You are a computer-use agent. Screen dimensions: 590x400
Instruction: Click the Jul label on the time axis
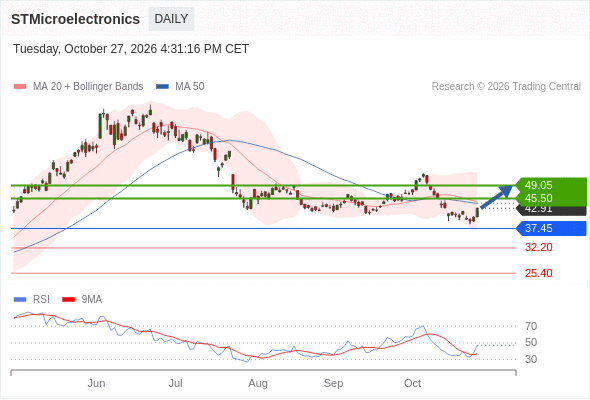(x=175, y=383)
